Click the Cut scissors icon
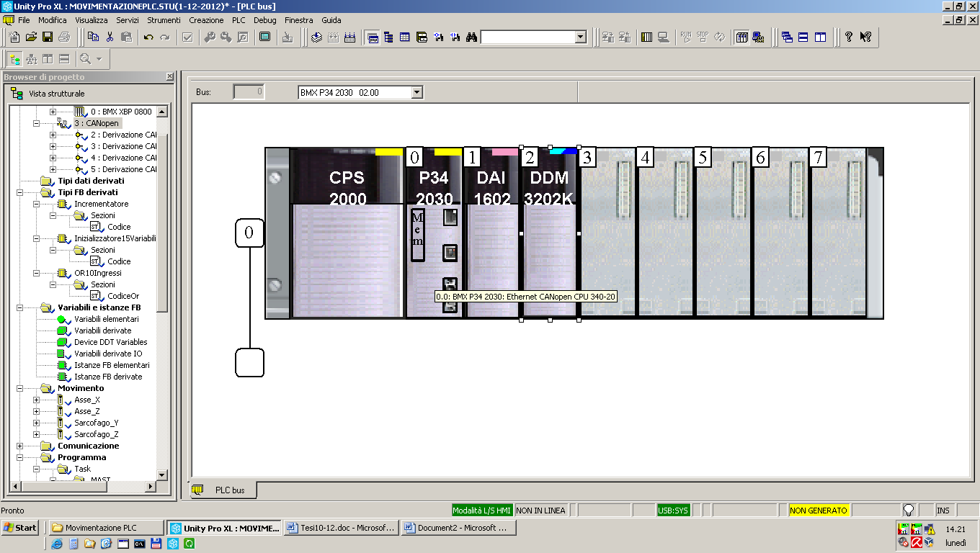Image resolution: width=980 pixels, height=553 pixels. pos(110,37)
